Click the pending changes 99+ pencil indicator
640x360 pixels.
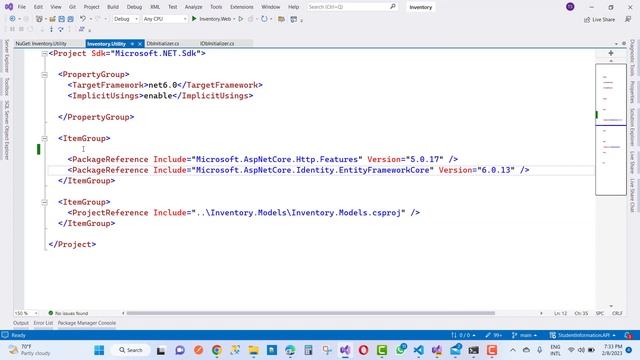coord(493,335)
